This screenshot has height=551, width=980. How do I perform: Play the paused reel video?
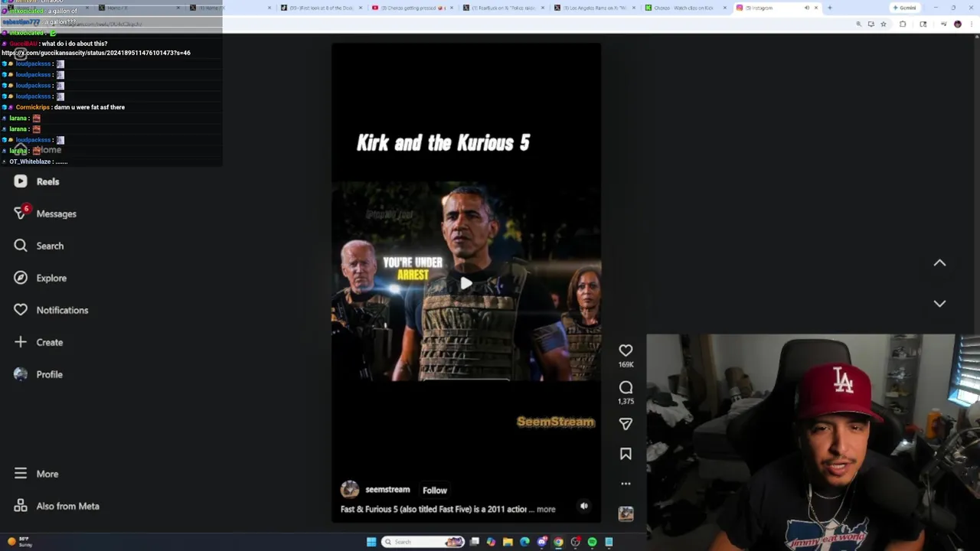[465, 283]
